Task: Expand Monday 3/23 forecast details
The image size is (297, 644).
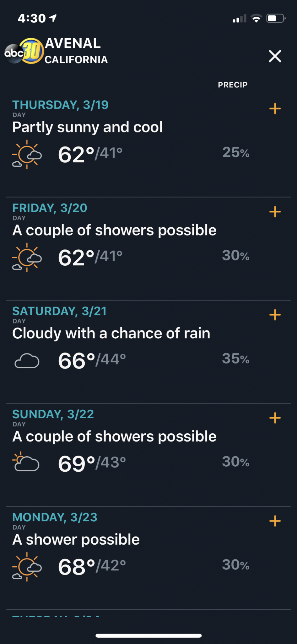Action: (275, 521)
